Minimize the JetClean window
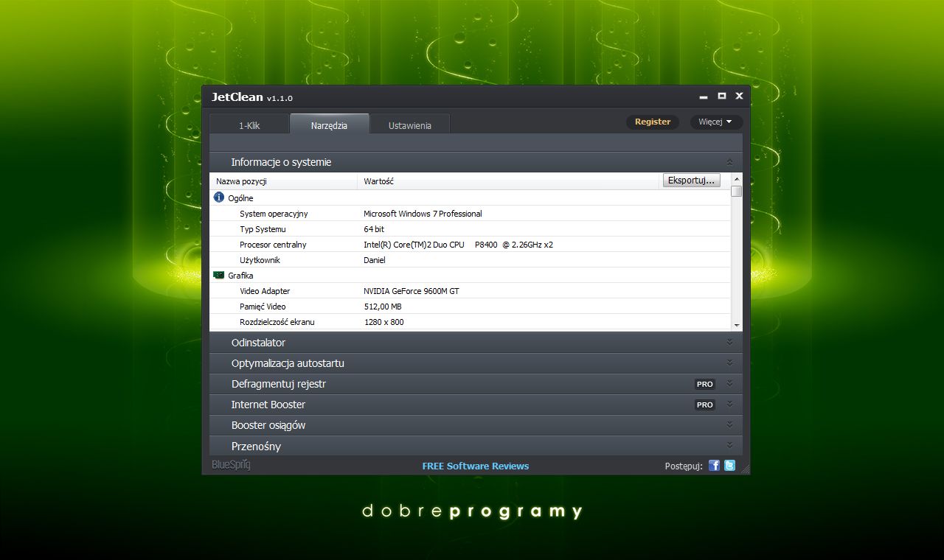 coord(705,97)
